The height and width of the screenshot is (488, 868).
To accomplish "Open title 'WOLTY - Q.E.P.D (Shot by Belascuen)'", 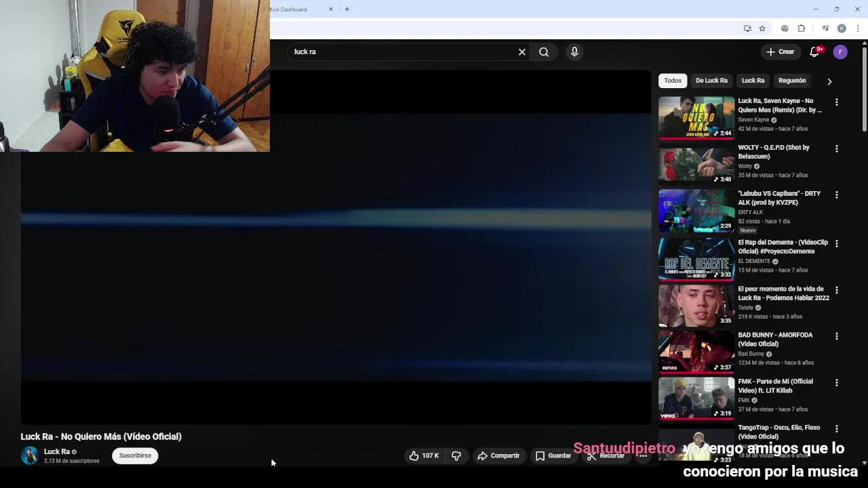I will pyautogui.click(x=774, y=152).
